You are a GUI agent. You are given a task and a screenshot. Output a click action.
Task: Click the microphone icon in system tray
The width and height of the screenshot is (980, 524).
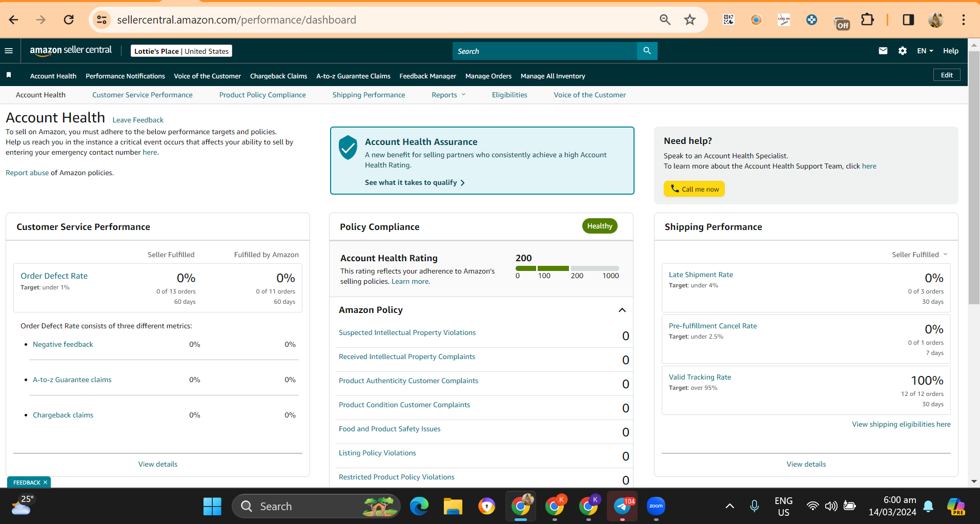coord(754,507)
